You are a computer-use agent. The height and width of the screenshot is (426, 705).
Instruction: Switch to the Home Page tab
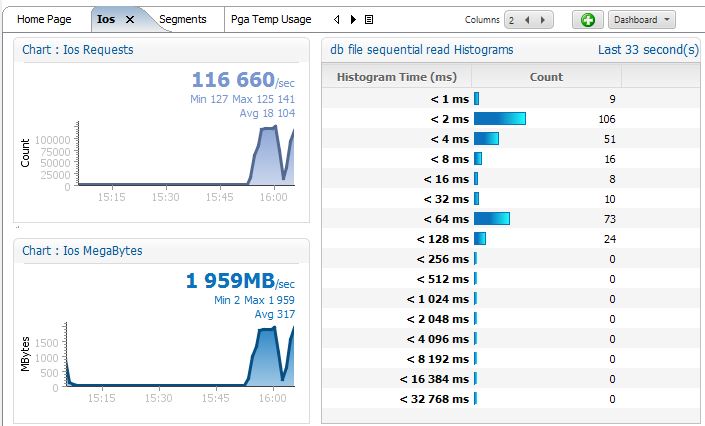45,19
